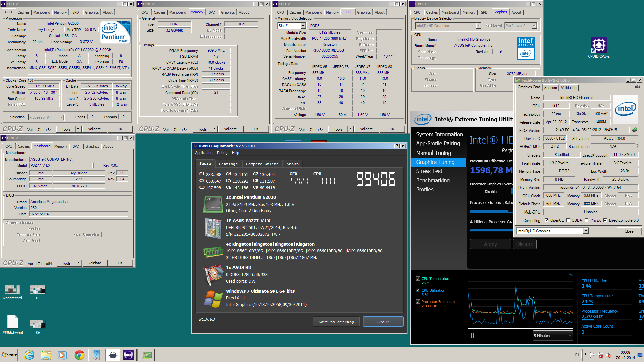The height and width of the screenshot is (362, 644).
Task: Open the Processor #1 selection dropdown
Action: [61, 117]
